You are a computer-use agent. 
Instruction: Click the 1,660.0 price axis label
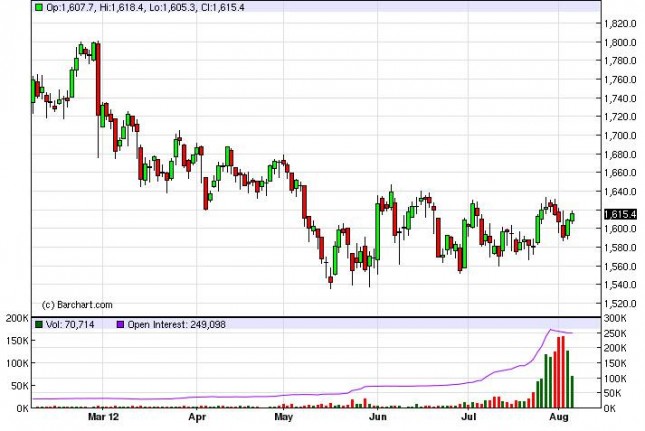click(620, 173)
